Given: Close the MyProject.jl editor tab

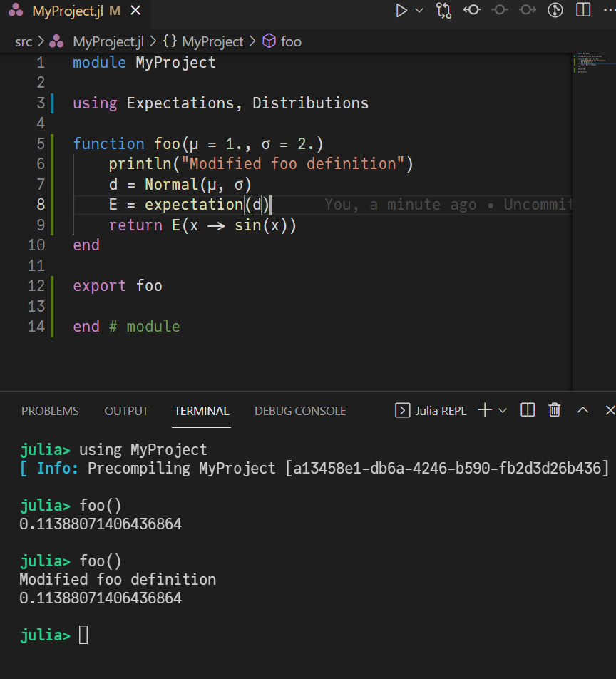Looking at the screenshot, I should click(135, 11).
